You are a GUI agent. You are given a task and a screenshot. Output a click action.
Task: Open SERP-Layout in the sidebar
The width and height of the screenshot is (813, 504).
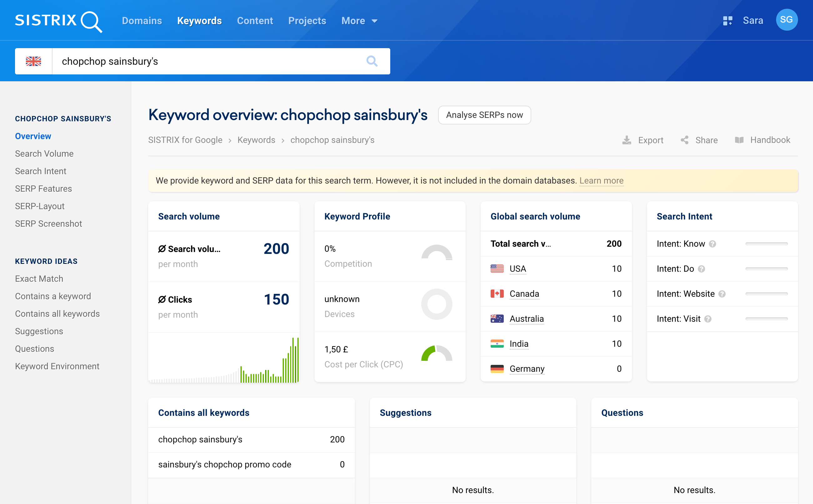[40, 206]
